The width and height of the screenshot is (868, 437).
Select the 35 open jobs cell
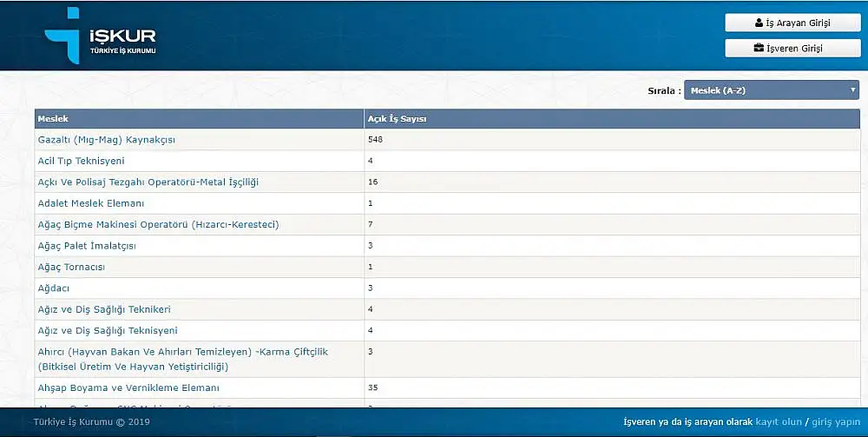coord(612,387)
